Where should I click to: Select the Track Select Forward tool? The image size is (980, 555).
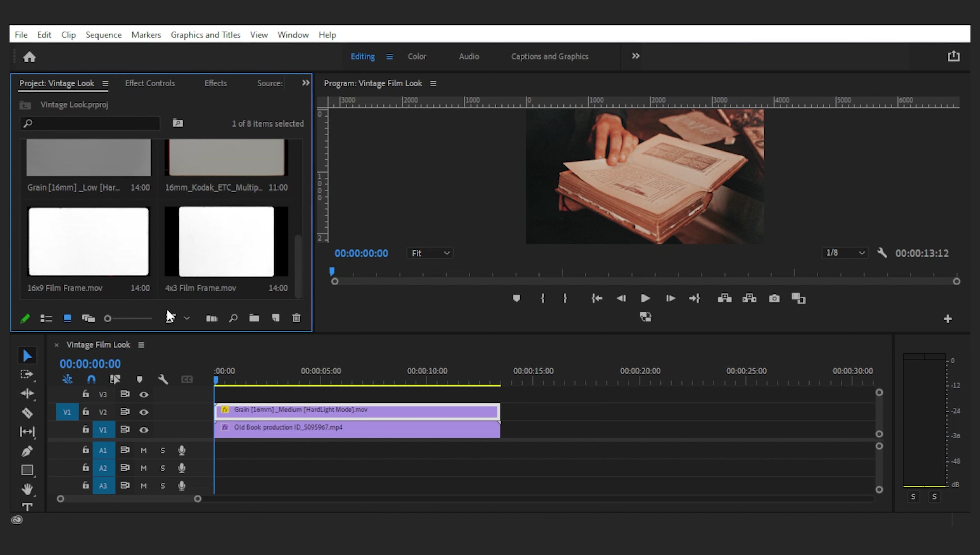coord(27,374)
